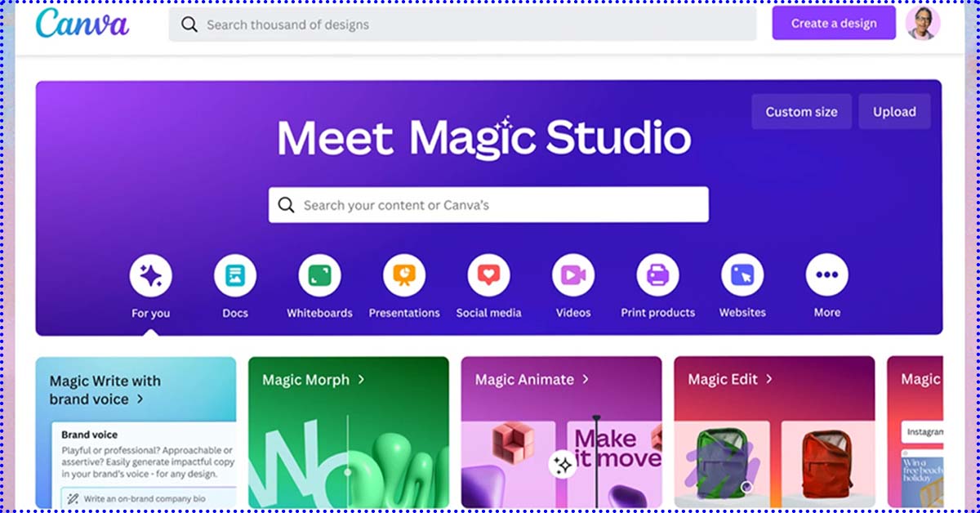The width and height of the screenshot is (980, 513).
Task: Expand the Magic Morph chevron
Action: click(361, 380)
